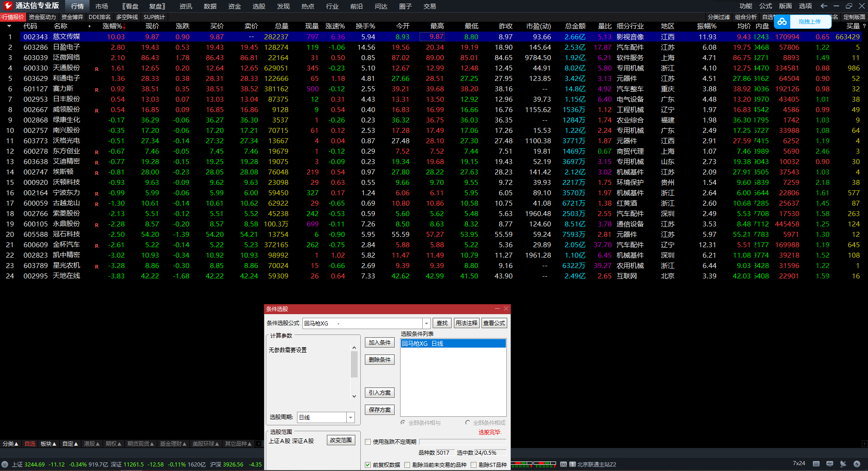This screenshot has width=868, height=471.
Task: Click the 查找 button
Action: [442, 323]
